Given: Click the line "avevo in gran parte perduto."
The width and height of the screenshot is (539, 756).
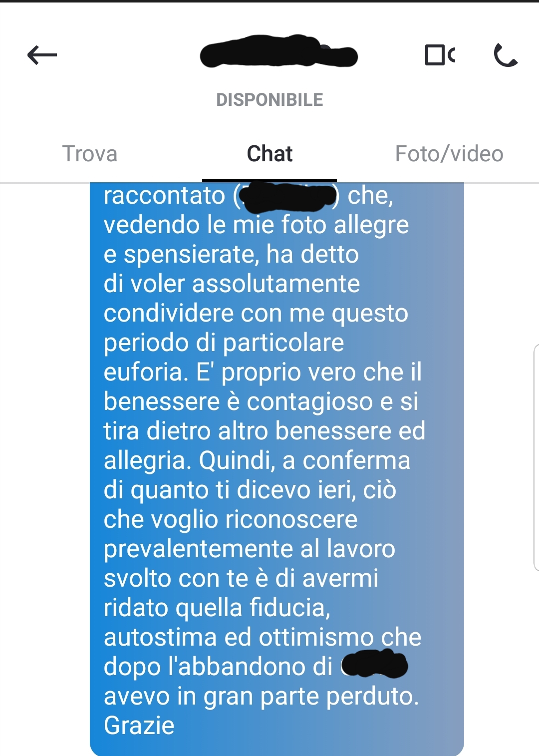Looking at the screenshot, I should point(262,697).
